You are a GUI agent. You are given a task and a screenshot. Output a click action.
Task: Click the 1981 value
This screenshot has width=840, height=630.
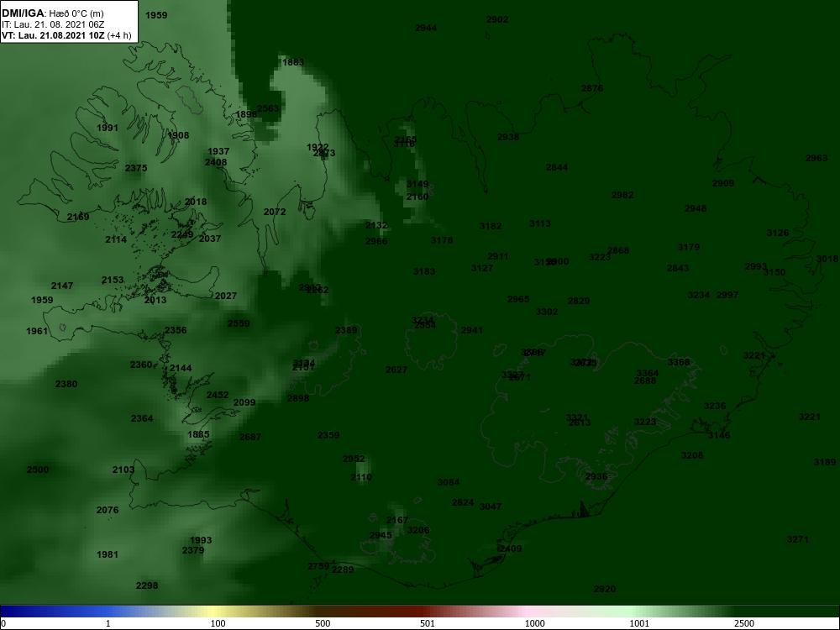pos(108,554)
